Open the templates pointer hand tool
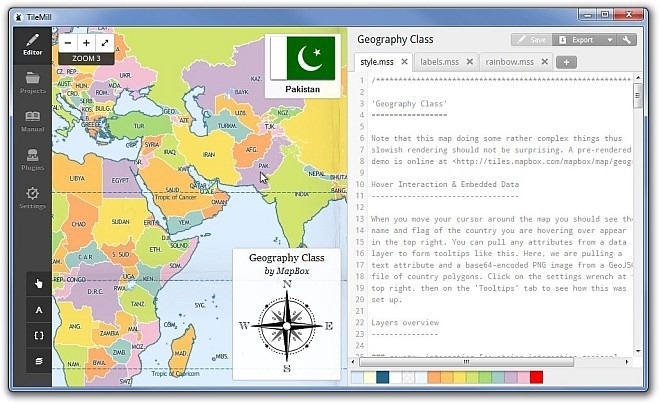This screenshot has width=660, height=404. [39, 284]
